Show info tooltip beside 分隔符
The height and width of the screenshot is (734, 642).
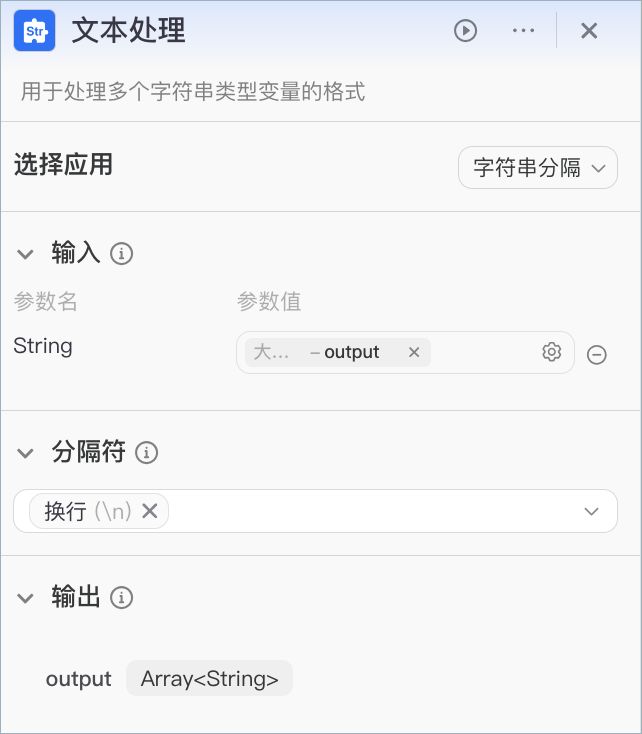[147, 453]
